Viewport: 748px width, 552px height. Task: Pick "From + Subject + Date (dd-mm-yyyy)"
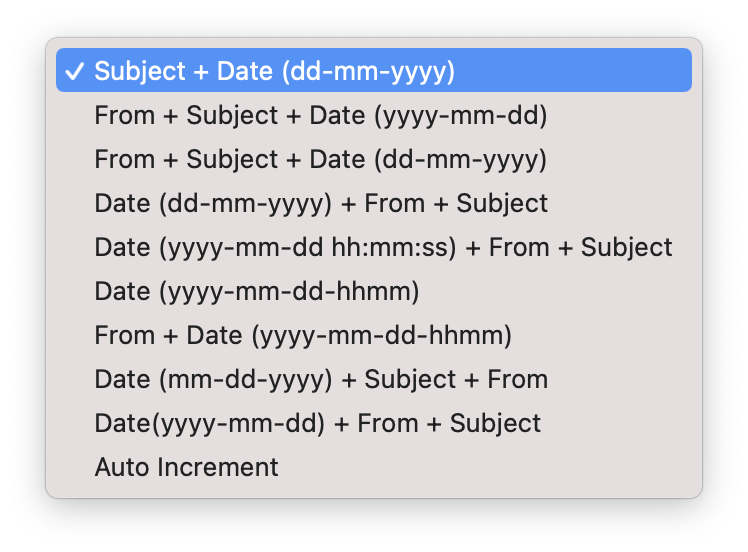pyautogui.click(x=320, y=159)
